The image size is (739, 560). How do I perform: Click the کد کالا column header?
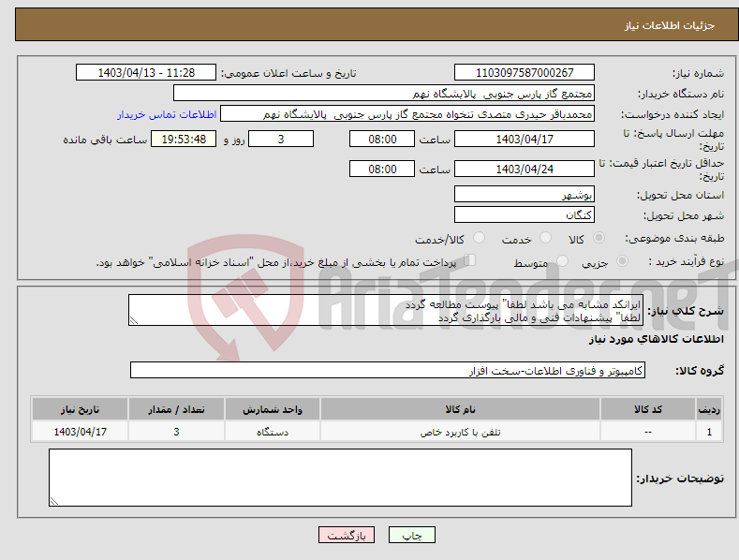click(648, 409)
